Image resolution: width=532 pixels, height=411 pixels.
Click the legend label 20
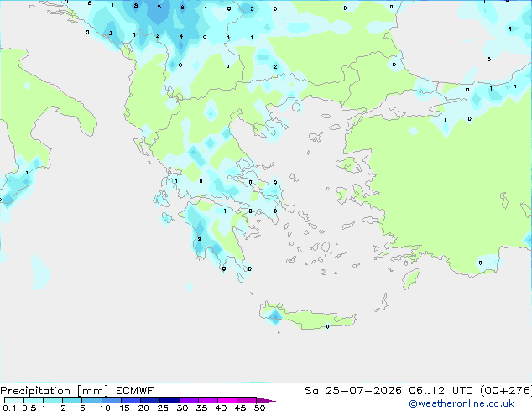[143, 408]
